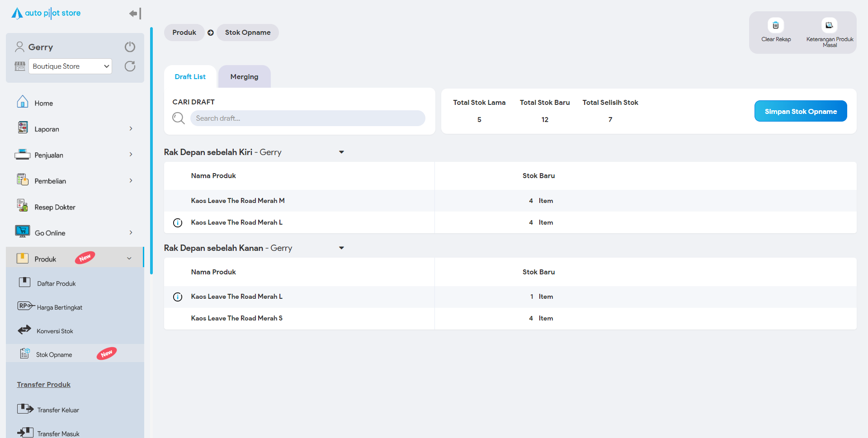Click the Produk breadcrumb
Image resolution: width=868 pixels, height=438 pixels.
pos(184,33)
